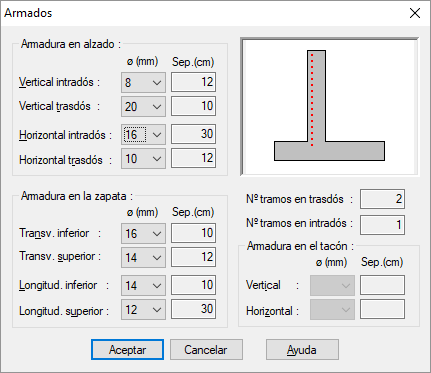This screenshot has width=431, height=373.
Task: Click the tacón Vertical separation field
Action: (382, 285)
